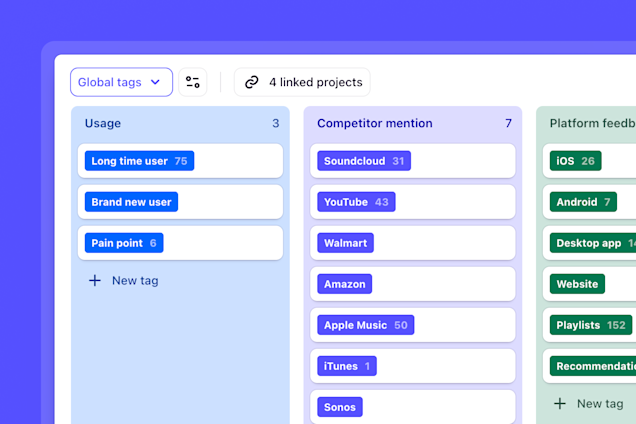
Task: Select the Recommendations tag
Action: [x=593, y=366]
